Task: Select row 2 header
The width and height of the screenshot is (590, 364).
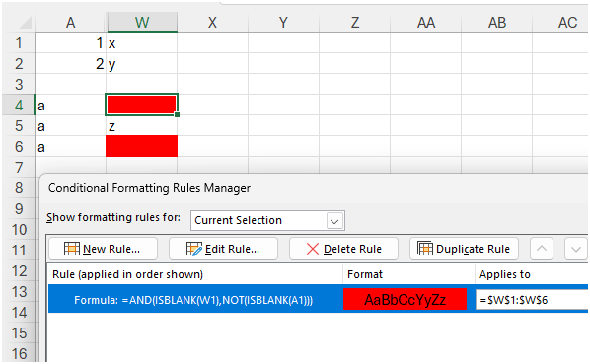Action: pyautogui.click(x=19, y=63)
